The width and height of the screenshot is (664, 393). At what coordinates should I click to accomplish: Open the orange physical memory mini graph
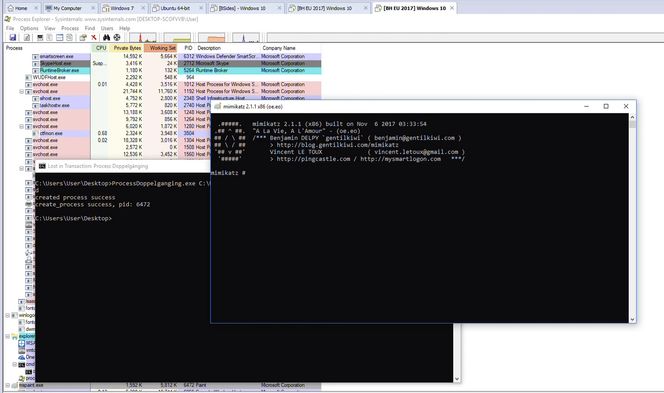coord(211,38)
